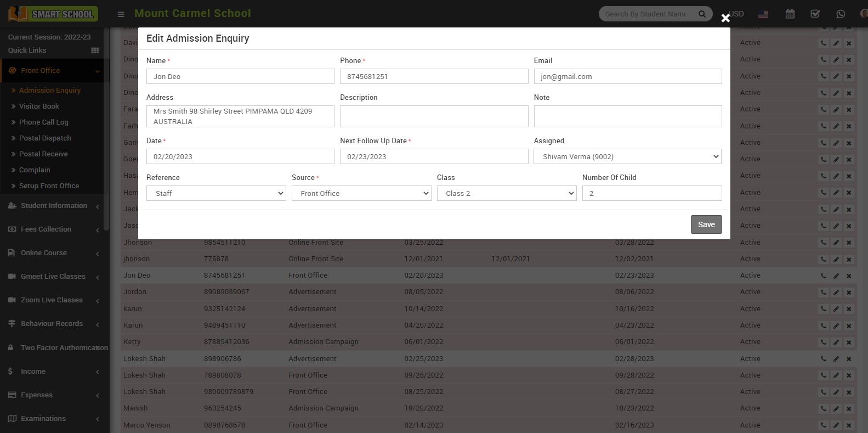Click the edit pencil icon for Jordon row
Image resolution: width=868 pixels, height=433 pixels.
click(836, 293)
